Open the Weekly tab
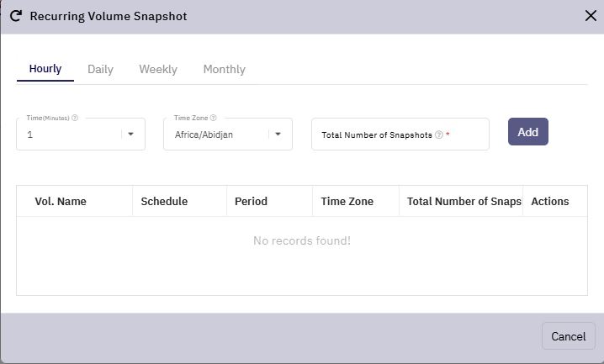 pyautogui.click(x=158, y=69)
